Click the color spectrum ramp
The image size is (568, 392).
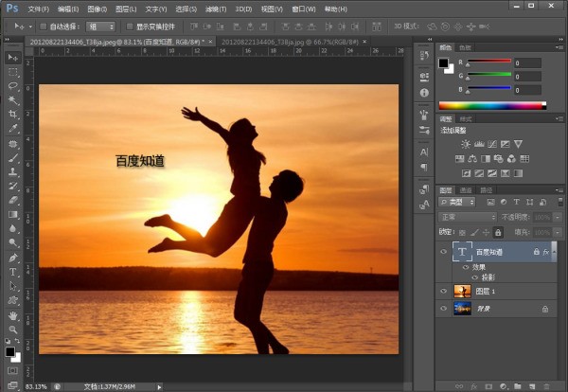492,106
